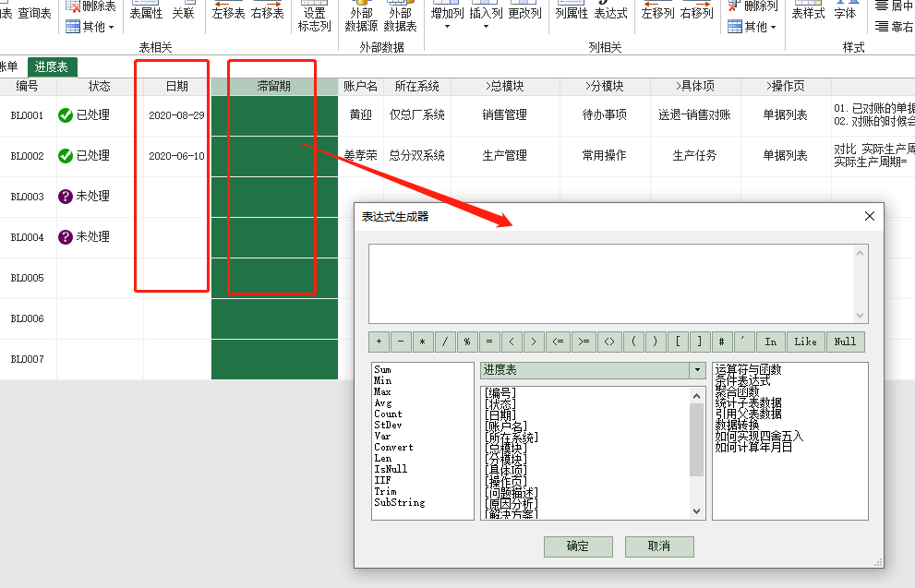This screenshot has width=915, height=588.
Task: Select the [所在系统] field
Action: pos(512,437)
